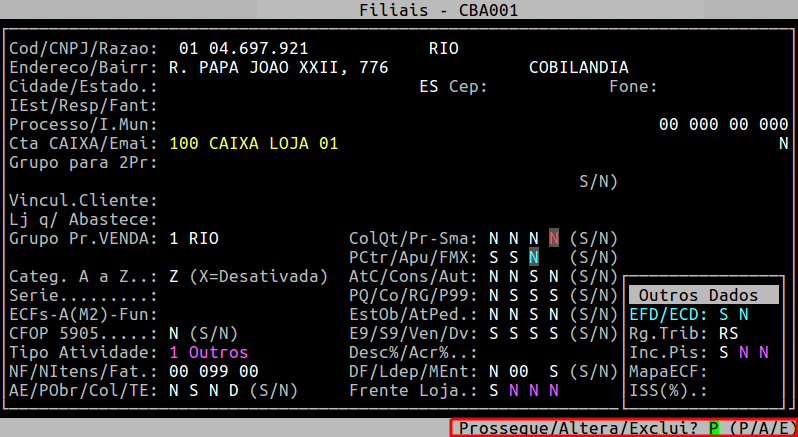The height and width of the screenshot is (437, 798).
Task: Click the Filiais - CBA001 window title
Action: click(x=398, y=10)
